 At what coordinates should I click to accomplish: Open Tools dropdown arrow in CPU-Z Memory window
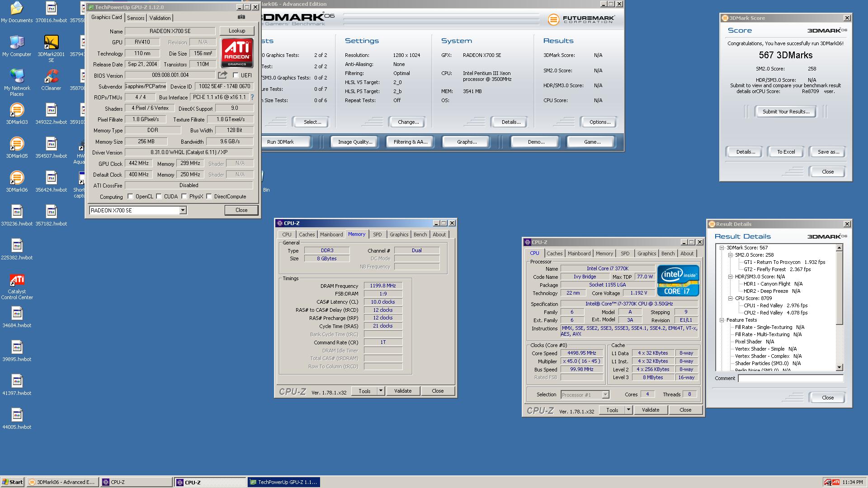381,391
